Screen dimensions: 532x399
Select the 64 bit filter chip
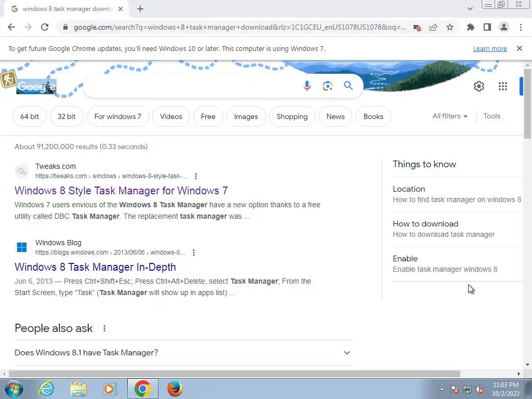(30, 116)
